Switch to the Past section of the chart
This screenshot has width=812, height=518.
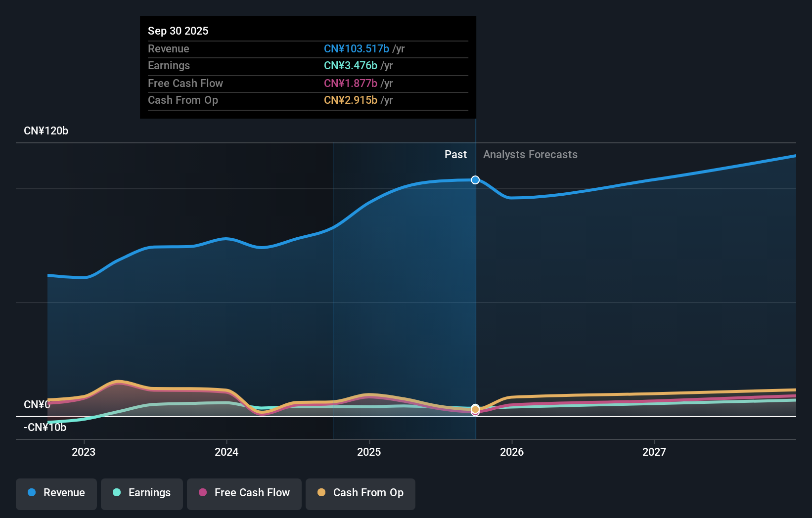455,154
